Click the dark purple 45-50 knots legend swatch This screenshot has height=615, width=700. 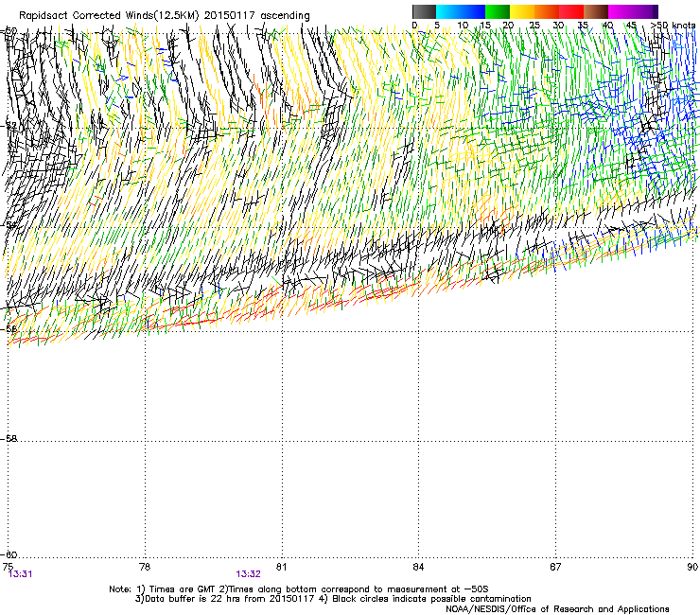point(645,11)
